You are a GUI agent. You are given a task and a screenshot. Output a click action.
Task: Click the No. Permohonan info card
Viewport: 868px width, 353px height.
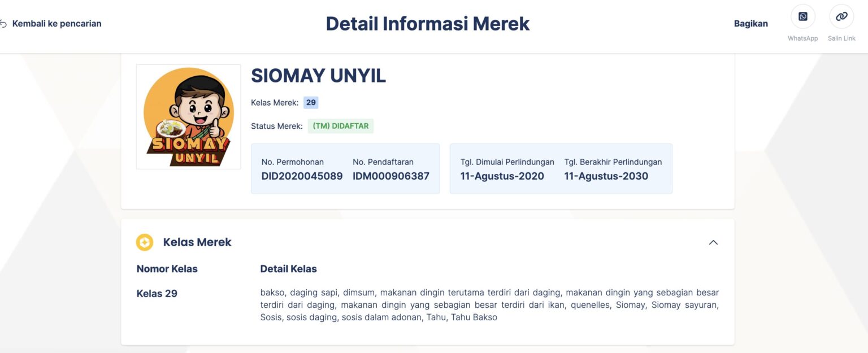coord(302,168)
